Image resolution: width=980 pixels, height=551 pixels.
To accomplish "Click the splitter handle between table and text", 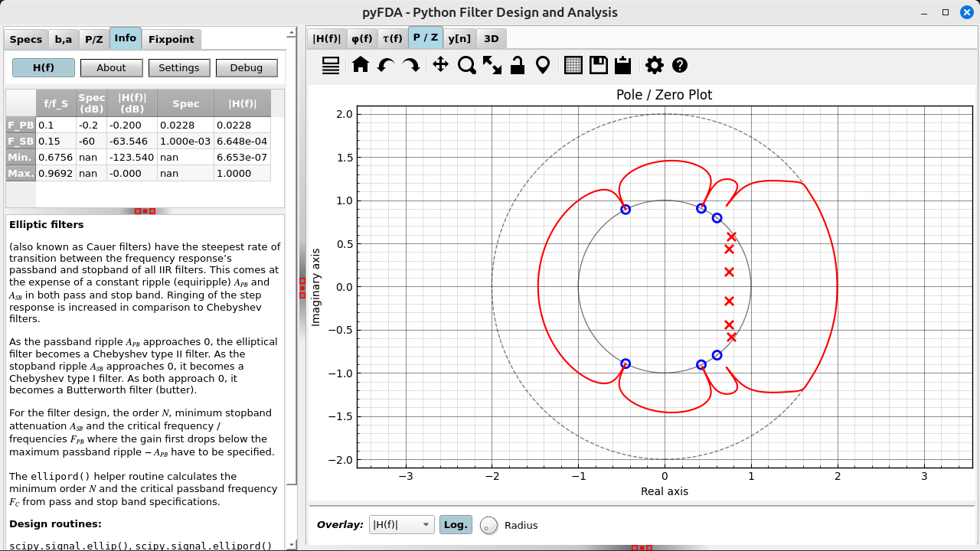I will 145,210.
